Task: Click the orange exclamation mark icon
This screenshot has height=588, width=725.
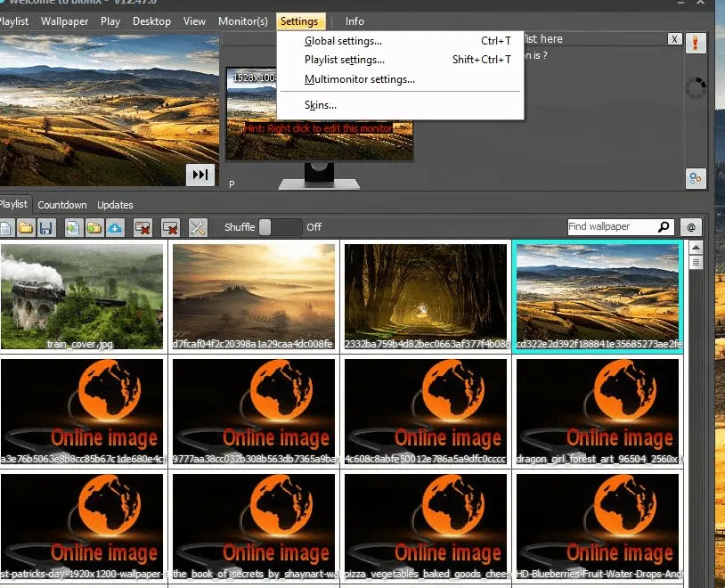Action: [696, 43]
